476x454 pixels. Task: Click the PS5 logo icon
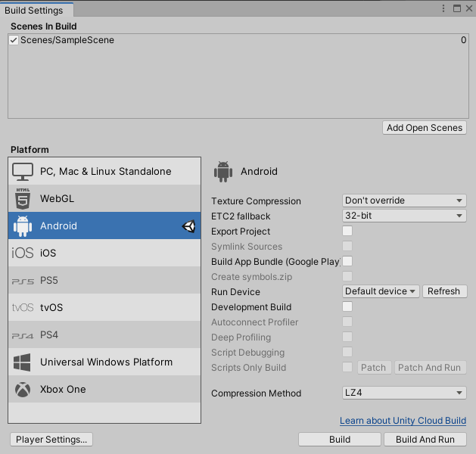[23, 281]
